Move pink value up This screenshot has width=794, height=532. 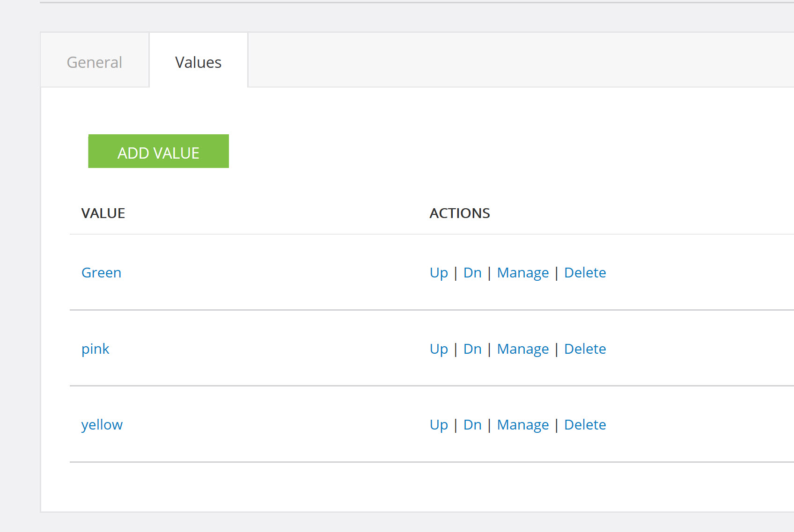439,349
